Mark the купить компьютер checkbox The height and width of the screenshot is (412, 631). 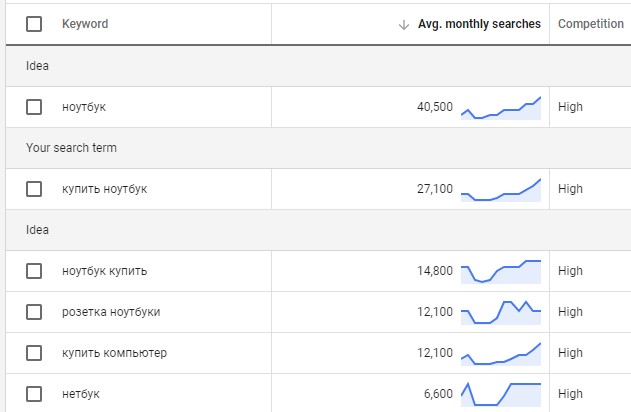click(34, 353)
